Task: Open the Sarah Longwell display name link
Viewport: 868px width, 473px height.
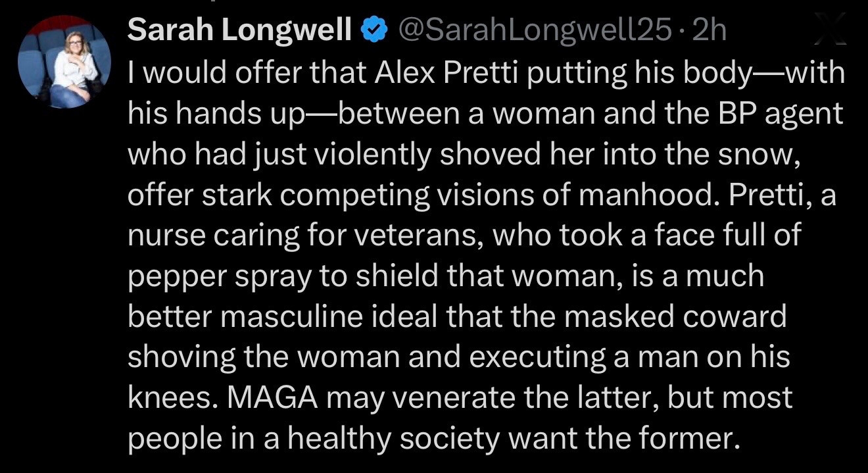Action: tap(239, 31)
